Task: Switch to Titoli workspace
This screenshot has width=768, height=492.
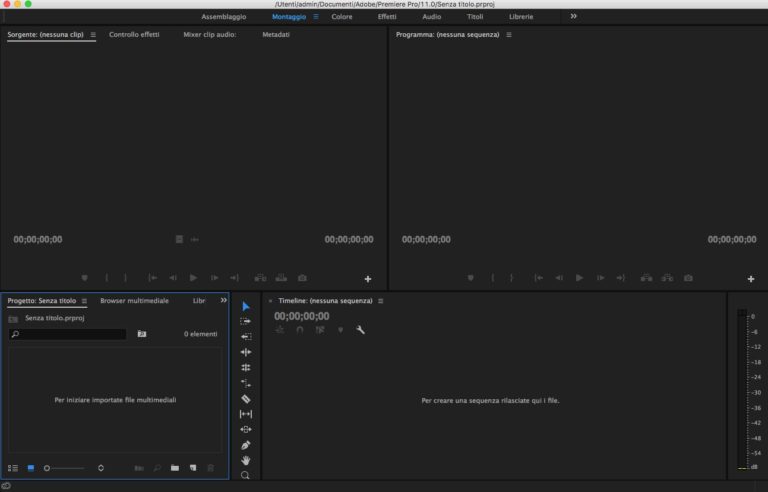Action: (475, 17)
